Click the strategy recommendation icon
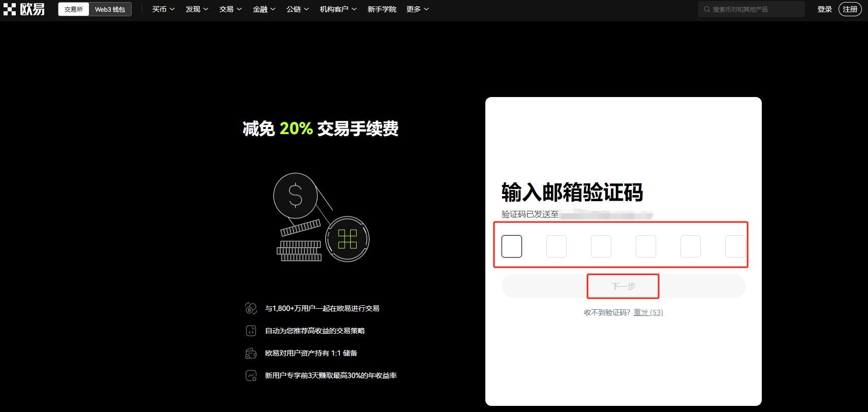 (251, 331)
